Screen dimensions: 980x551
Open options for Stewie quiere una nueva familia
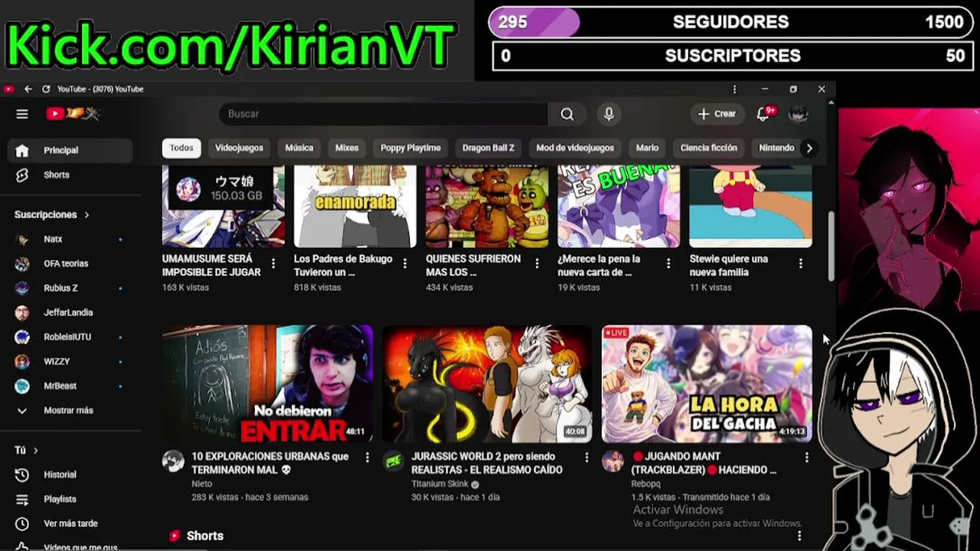[800, 263]
